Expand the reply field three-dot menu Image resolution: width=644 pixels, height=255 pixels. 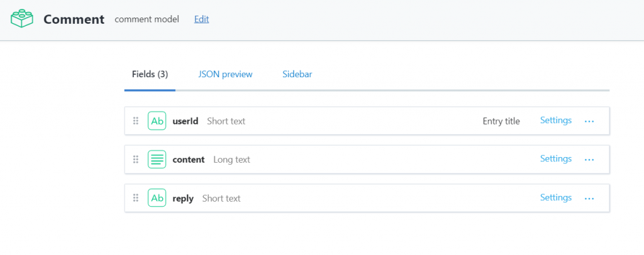pyautogui.click(x=589, y=198)
